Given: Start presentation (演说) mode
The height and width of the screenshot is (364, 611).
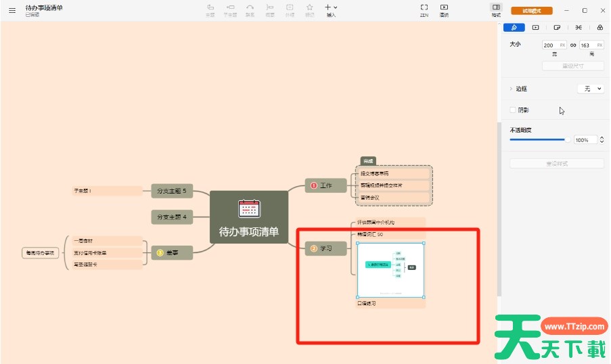Looking at the screenshot, I should point(444,9).
